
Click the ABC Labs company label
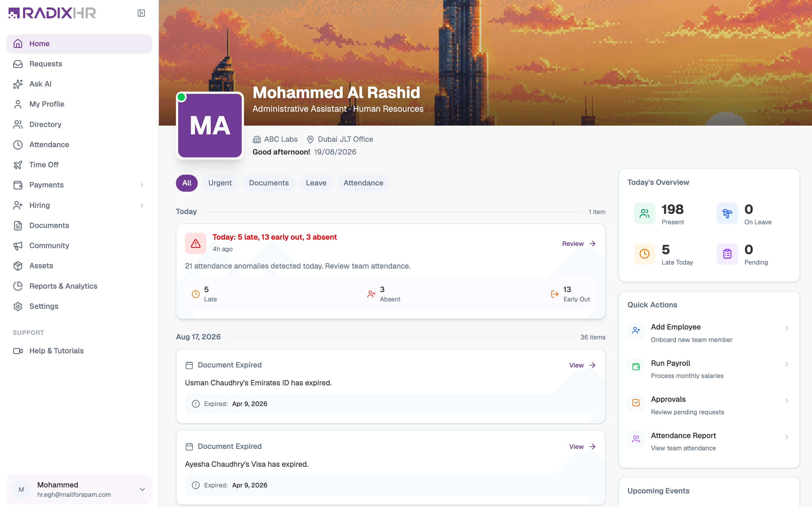pos(275,139)
